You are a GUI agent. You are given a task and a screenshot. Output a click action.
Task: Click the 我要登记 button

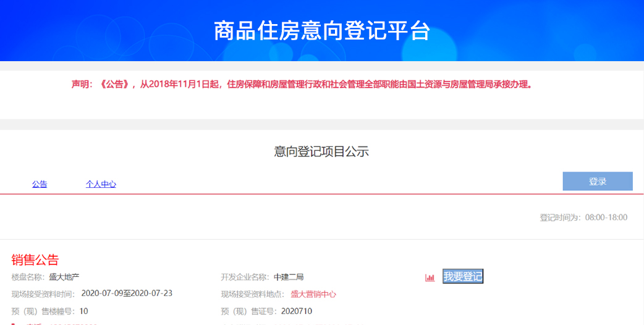[463, 277]
